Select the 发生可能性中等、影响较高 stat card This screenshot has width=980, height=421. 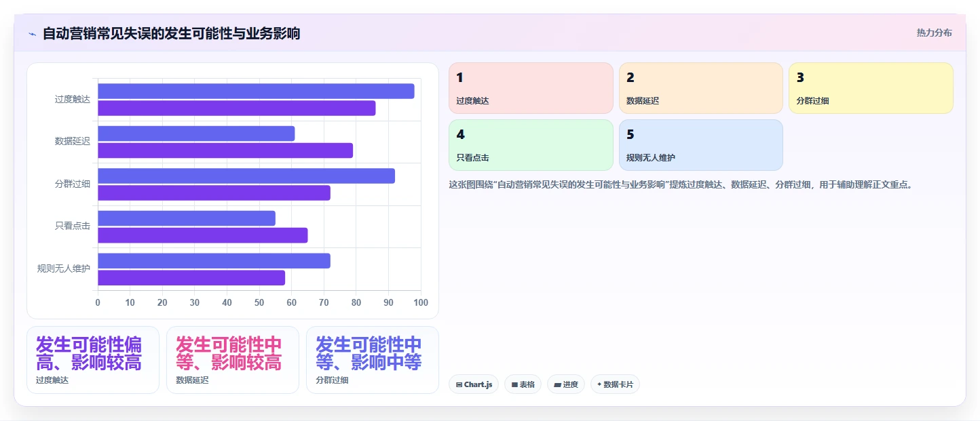pos(233,360)
